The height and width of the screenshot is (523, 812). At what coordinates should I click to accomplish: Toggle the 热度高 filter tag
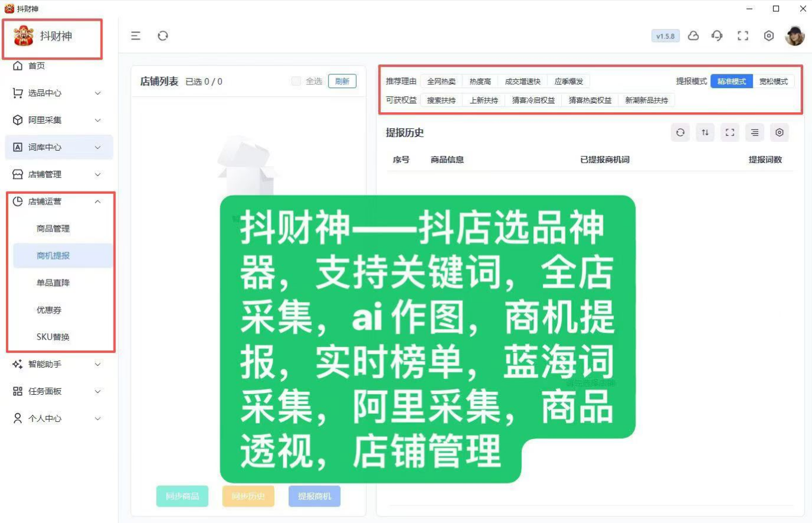coord(480,82)
